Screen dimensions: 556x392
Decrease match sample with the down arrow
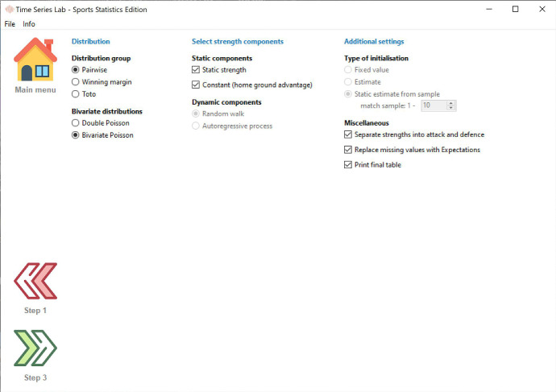pos(451,108)
